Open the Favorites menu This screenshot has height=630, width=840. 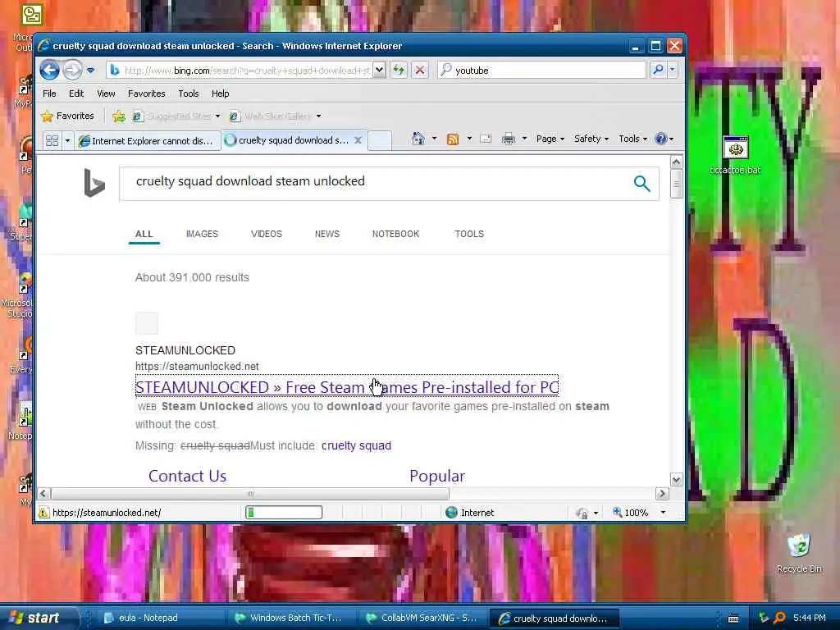tap(146, 94)
